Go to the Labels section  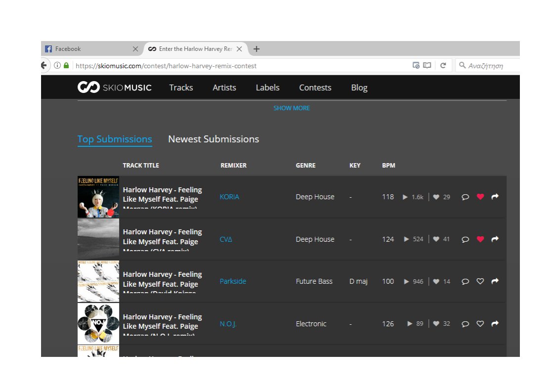[268, 87]
